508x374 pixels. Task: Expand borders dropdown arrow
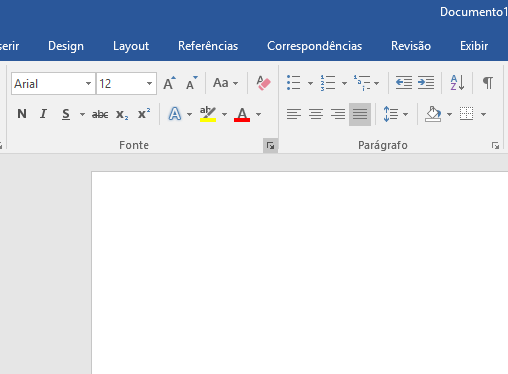tap(483, 114)
